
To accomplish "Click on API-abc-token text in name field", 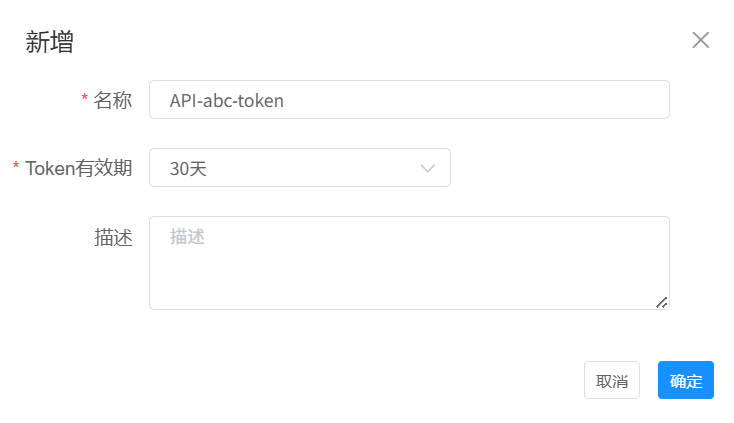I will [227, 100].
